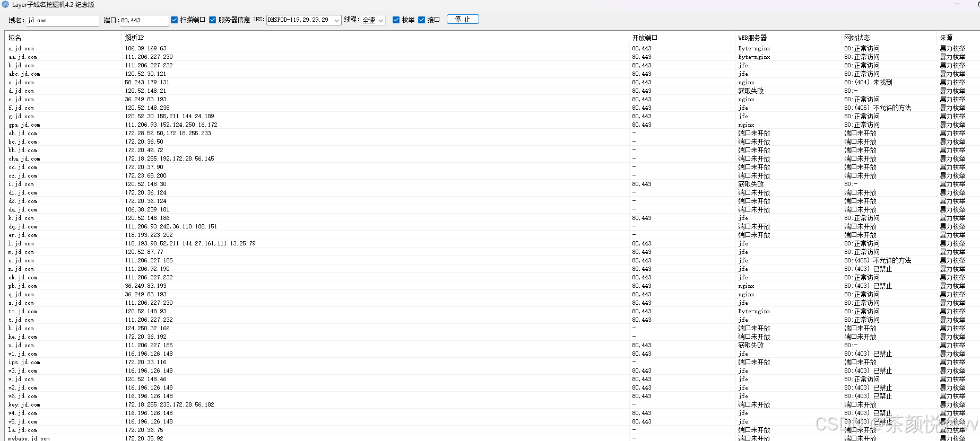Click the 停止 button
The height and width of the screenshot is (441, 980).
pyautogui.click(x=463, y=19)
